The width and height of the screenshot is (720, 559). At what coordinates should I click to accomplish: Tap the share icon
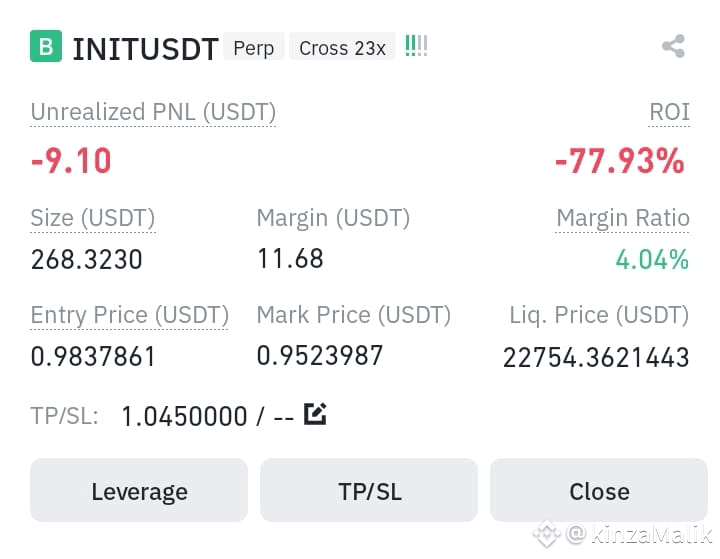[x=674, y=46]
